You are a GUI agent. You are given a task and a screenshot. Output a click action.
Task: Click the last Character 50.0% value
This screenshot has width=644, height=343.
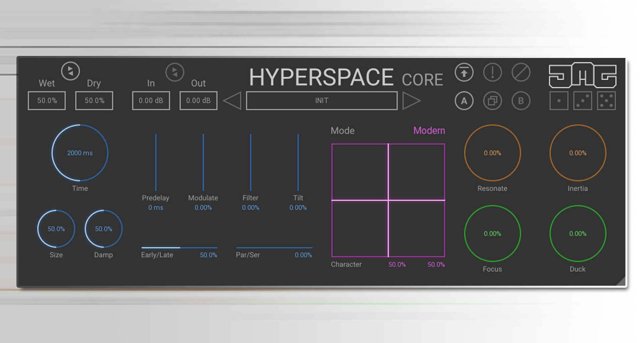[x=436, y=265]
